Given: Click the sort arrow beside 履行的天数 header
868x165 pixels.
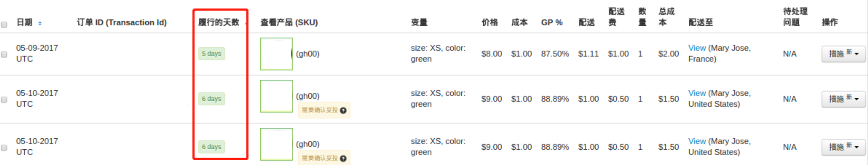Looking at the screenshot, I should 246,23.
